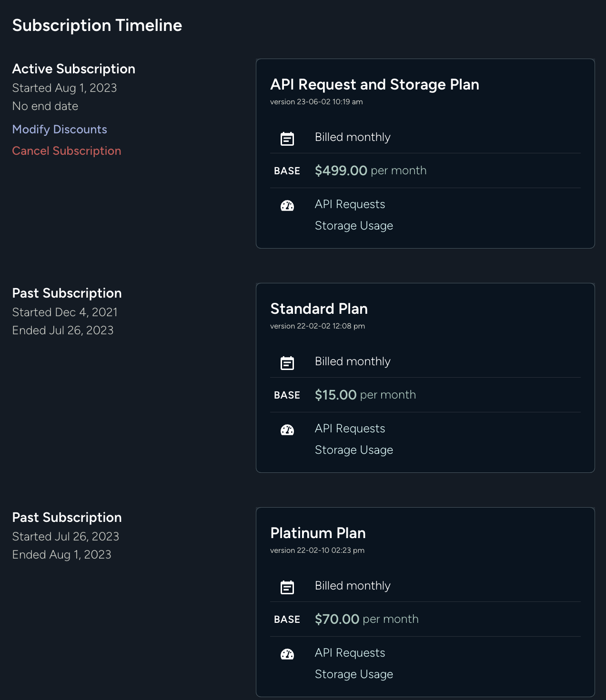Viewport: 606px width, 700px height.
Task: Click calendar icon in API Request and Storage Plan
Action: click(x=287, y=139)
